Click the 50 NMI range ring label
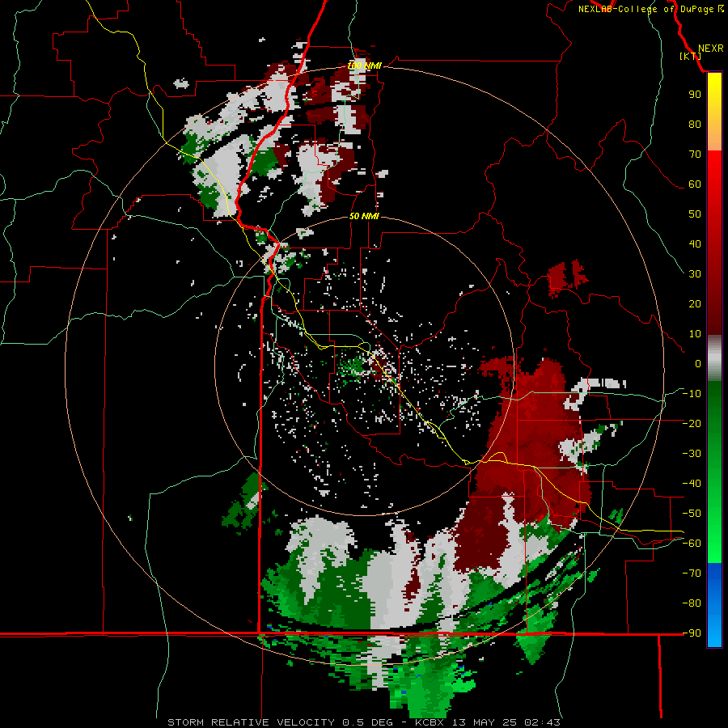The width and height of the screenshot is (728, 728). 364,216
